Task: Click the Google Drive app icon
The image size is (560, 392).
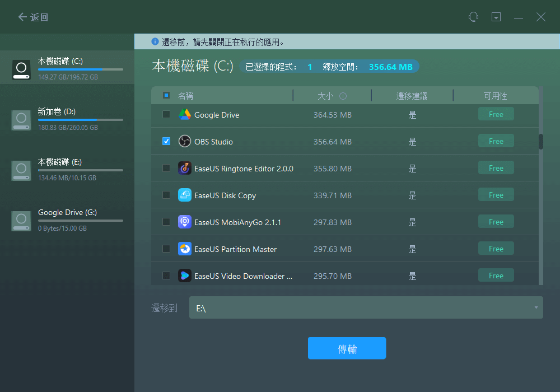Action: [185, 114]
